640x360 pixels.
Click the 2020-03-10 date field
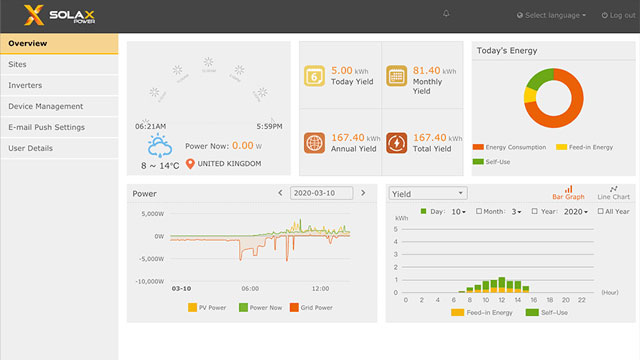[x=321, y=193]
